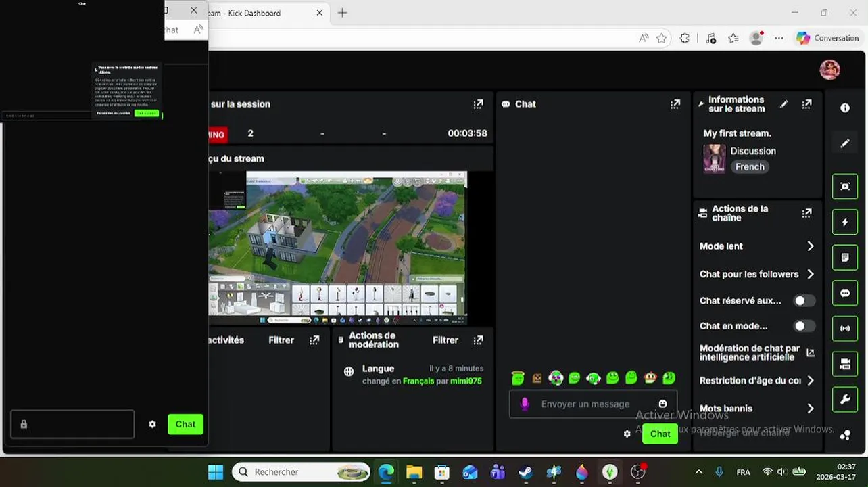Open the chat bubble sidebar icon
The image size is (868, 487).
845,294
